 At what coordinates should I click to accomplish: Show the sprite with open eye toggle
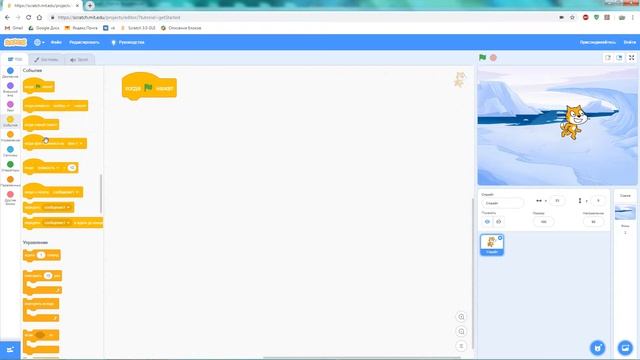(x=487, y=222)
